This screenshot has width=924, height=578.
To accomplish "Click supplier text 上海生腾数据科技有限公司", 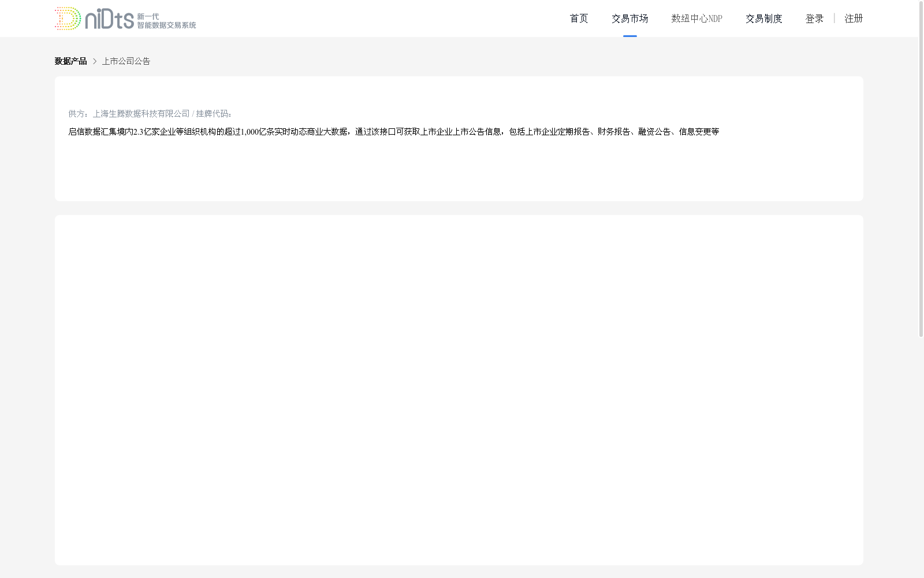I will (141, 114).
